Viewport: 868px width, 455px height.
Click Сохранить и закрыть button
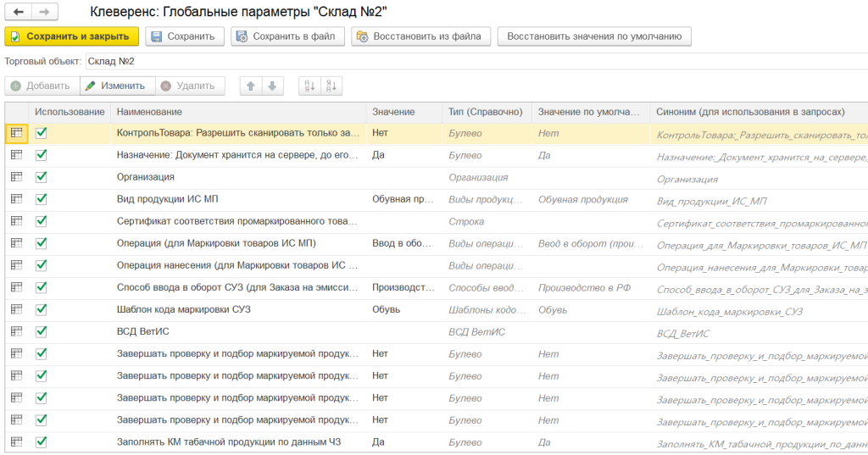[x=71, y=36]
